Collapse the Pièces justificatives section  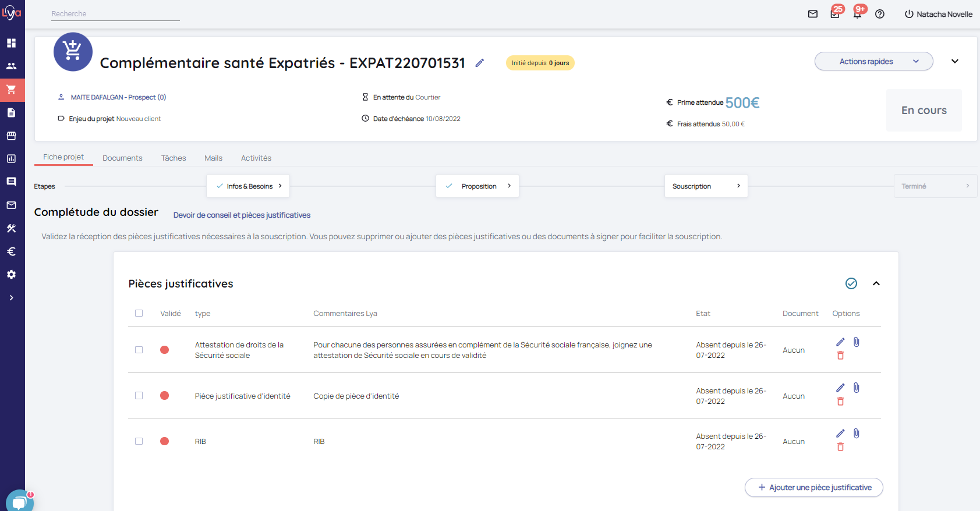[x=876, y=283]
